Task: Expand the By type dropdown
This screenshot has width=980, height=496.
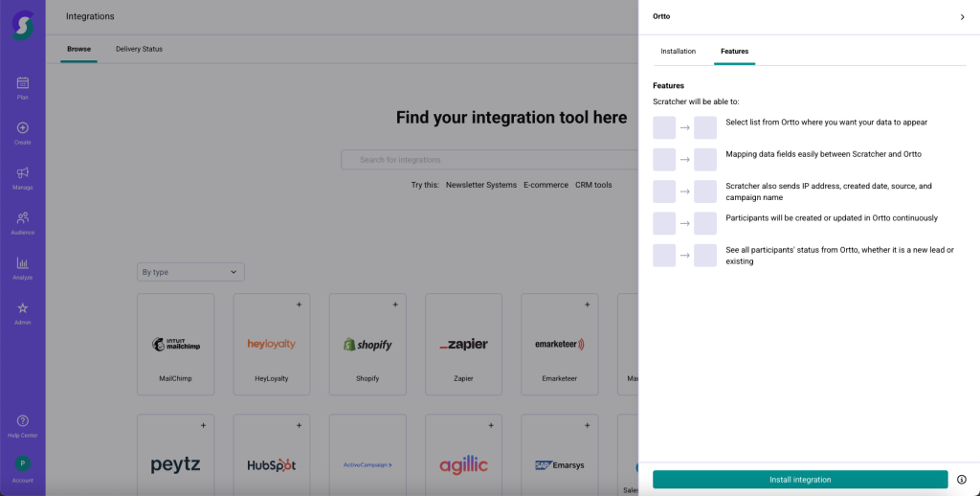Action: [x=190, y=272]
